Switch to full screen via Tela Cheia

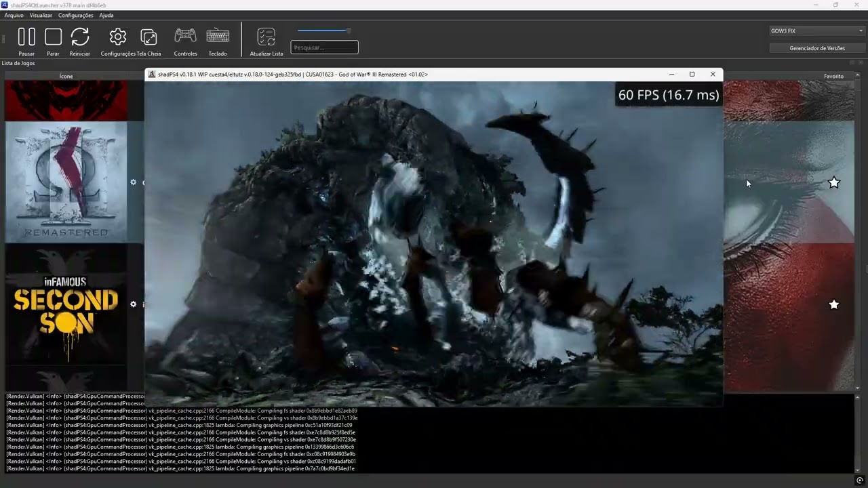coord(149,37)
